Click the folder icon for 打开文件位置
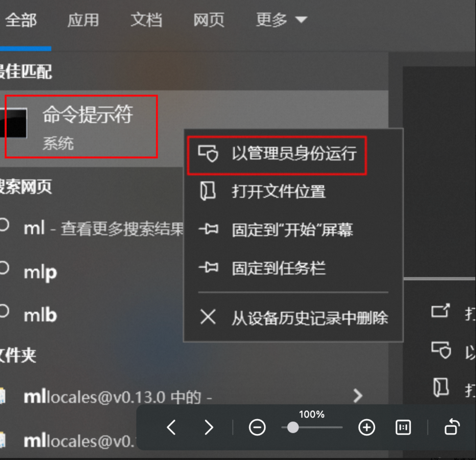 click(208, 191)
